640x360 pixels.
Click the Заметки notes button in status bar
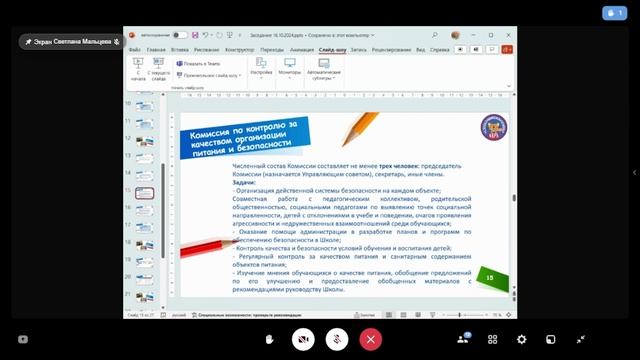coord(364,315)
